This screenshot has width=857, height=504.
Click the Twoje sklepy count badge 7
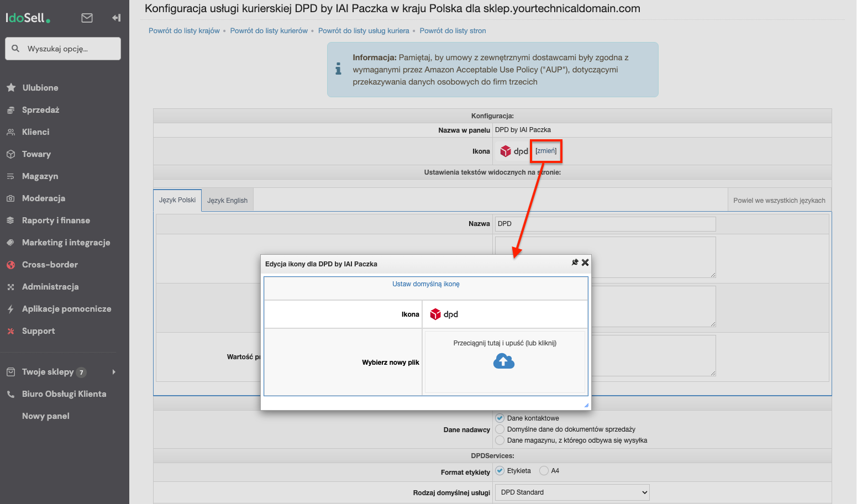(81, 372)
